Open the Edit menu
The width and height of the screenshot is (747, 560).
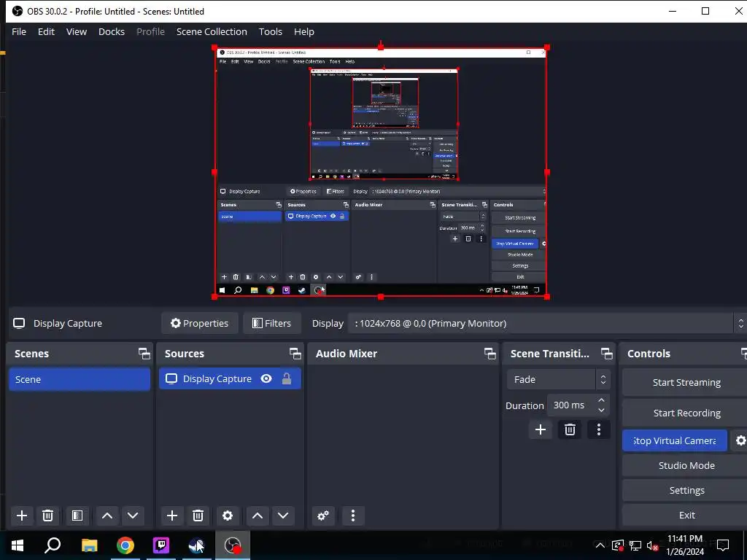[x=46, y=31]
